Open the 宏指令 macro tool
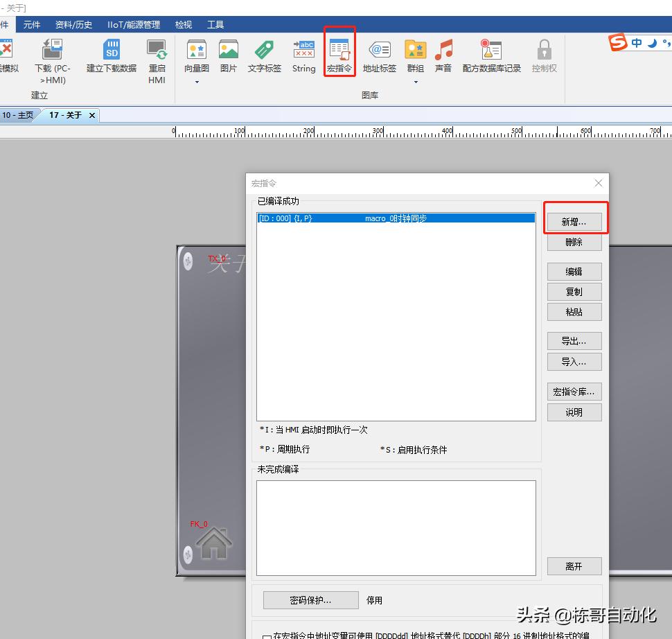 [339, 55]
